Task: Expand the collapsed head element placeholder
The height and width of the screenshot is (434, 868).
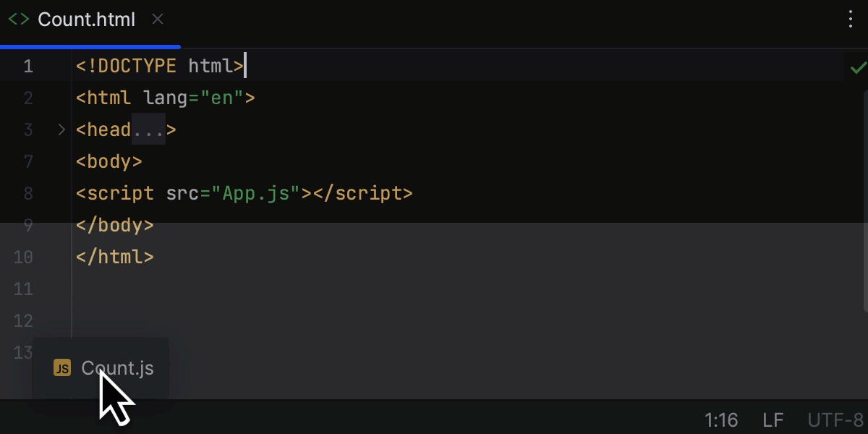Action: pos(148,129)
